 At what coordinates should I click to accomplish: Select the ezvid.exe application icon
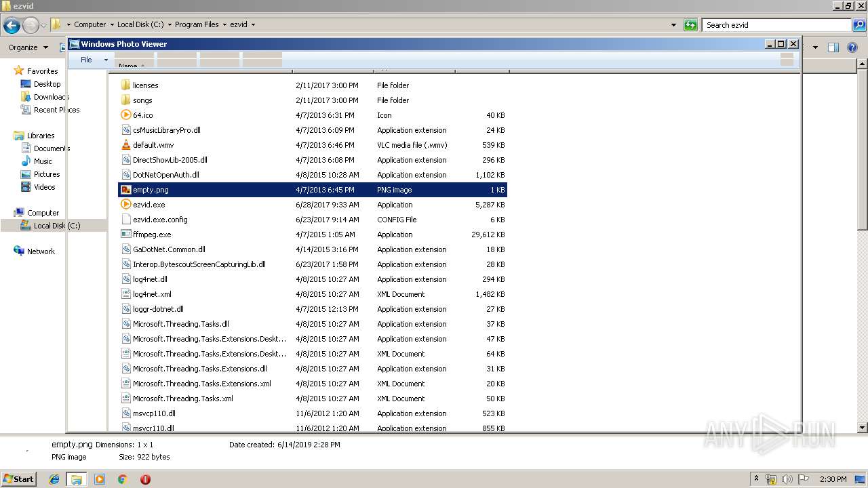pos(125,205)
